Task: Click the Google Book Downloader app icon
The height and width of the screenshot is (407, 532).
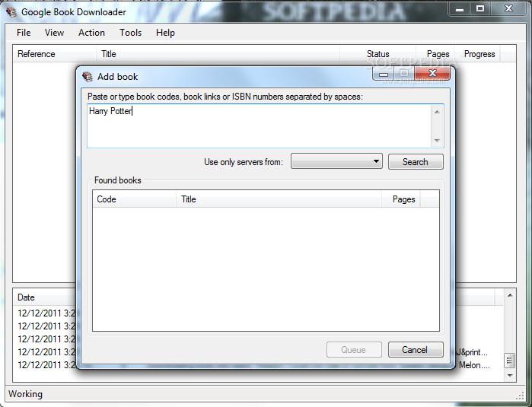Action: [12, 12]
